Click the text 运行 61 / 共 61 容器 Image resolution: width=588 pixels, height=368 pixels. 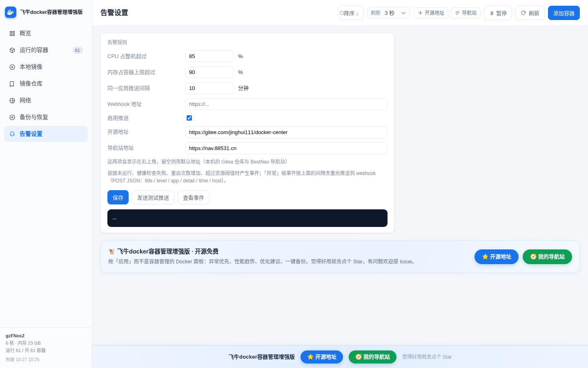click(26, 350)
